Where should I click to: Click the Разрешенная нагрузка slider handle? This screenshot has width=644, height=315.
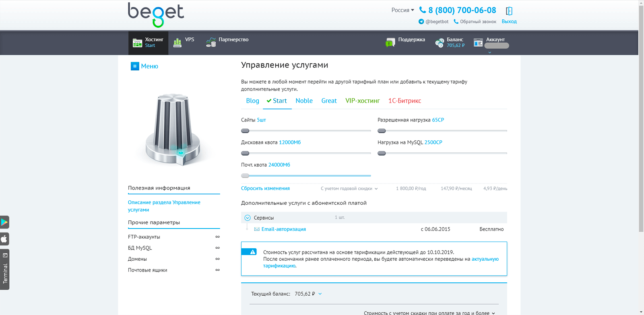point(382,131)
